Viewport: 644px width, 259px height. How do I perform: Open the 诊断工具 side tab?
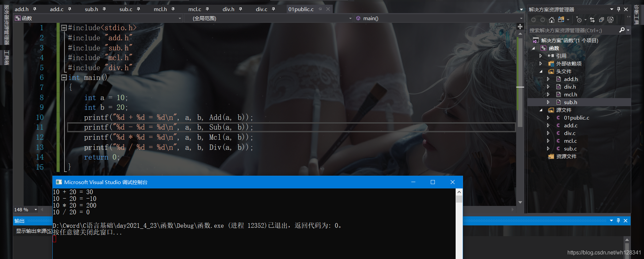pos(636,14)
